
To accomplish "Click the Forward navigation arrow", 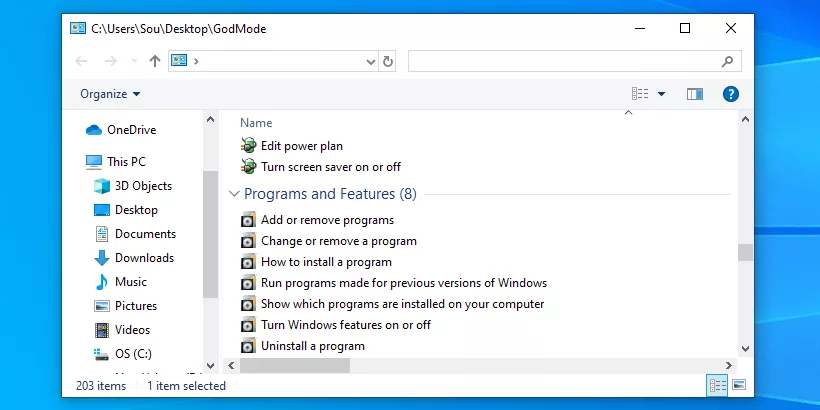I will coord(110,61).
